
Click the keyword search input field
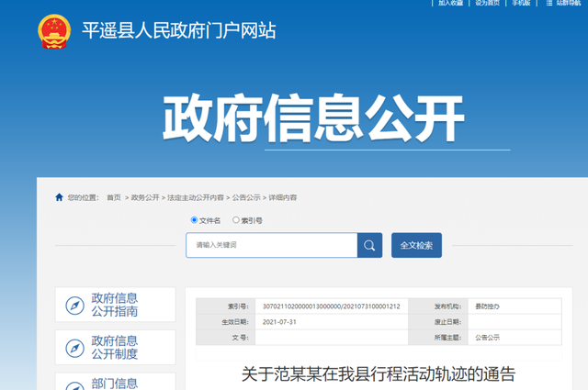pos(271,246)
